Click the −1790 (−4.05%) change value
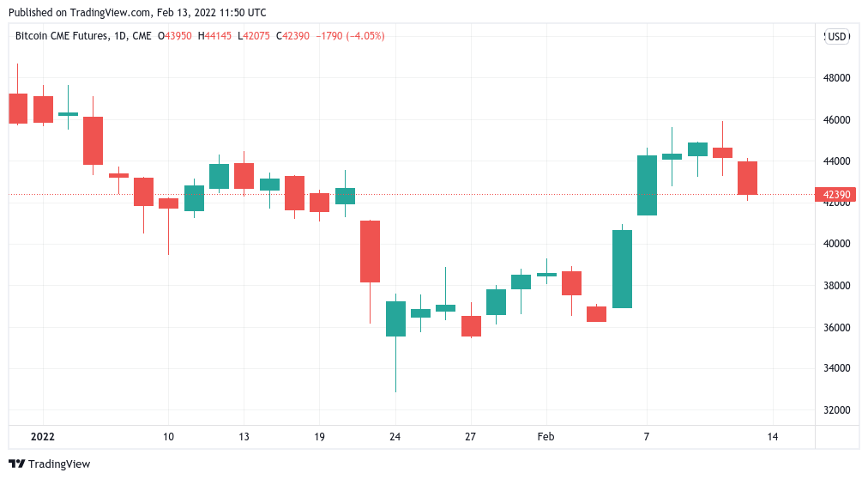868x479 pixels. (x=351, y=36)
